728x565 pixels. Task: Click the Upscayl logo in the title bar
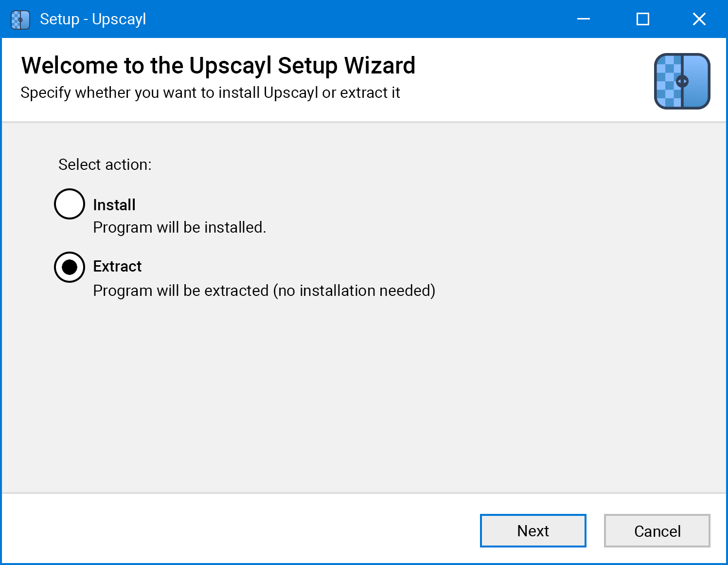tap(20, 19)
